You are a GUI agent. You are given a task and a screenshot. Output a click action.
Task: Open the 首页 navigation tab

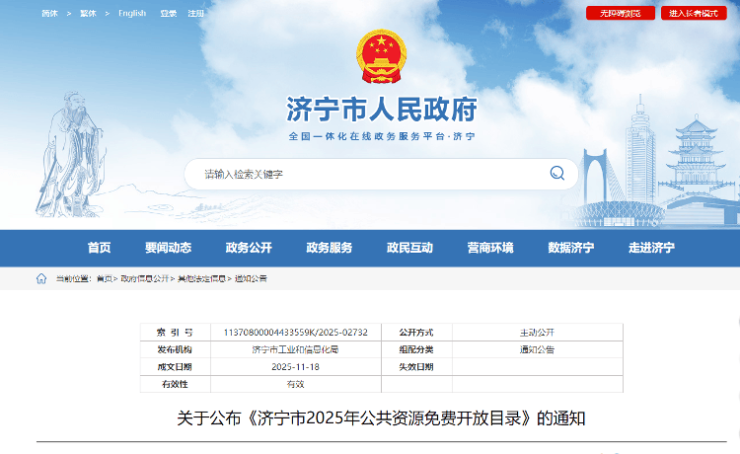tap(99, 249)
